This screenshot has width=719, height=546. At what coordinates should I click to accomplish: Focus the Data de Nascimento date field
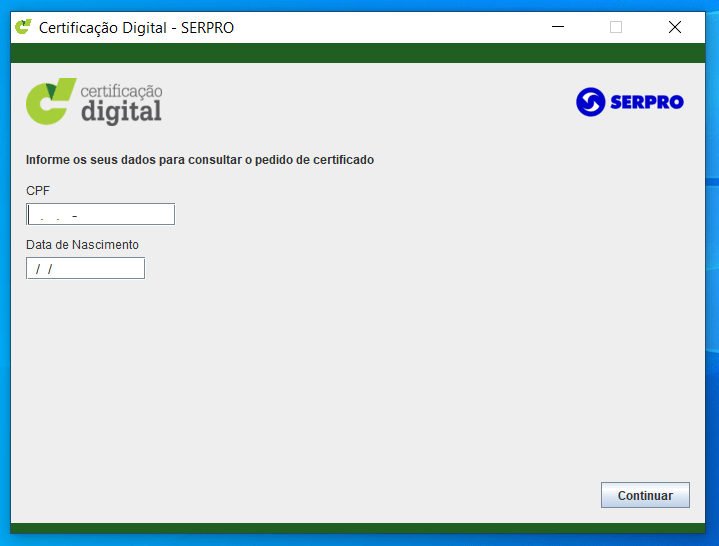[x=86, y=268]
